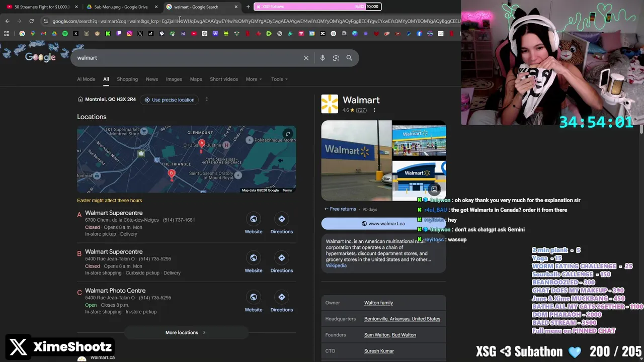
Task: Click map marker A on locations map
Action: [202, 144]
